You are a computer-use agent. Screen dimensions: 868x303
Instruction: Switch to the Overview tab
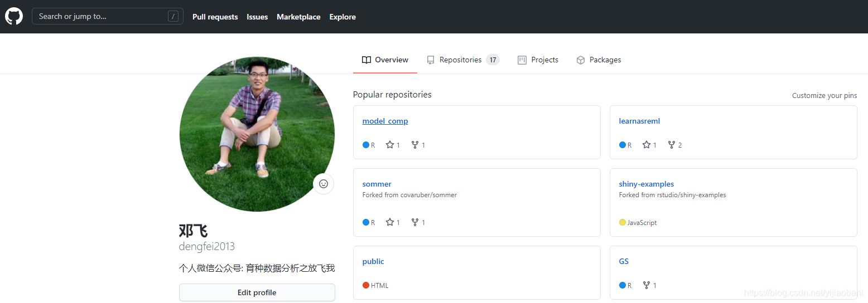click(x=385, y=60)
